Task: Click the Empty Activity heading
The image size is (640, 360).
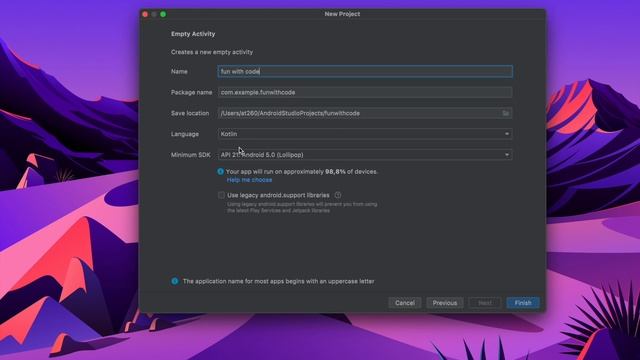Action: click(193, 34)
